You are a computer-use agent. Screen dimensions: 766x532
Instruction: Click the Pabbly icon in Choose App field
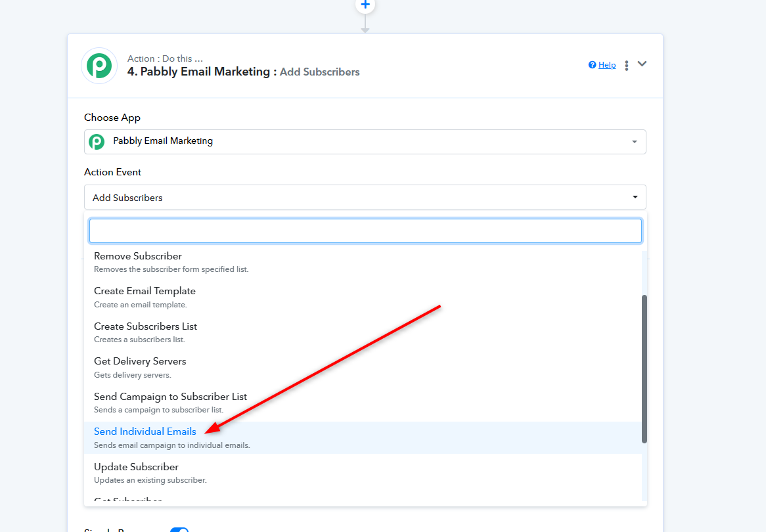click(x=97, y=142)
